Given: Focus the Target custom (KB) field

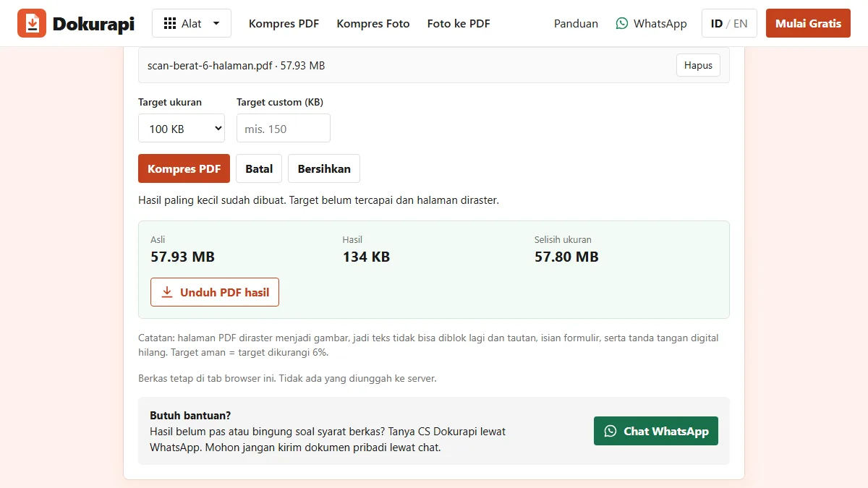Looking at the screenshot, I should click(284, 128).
